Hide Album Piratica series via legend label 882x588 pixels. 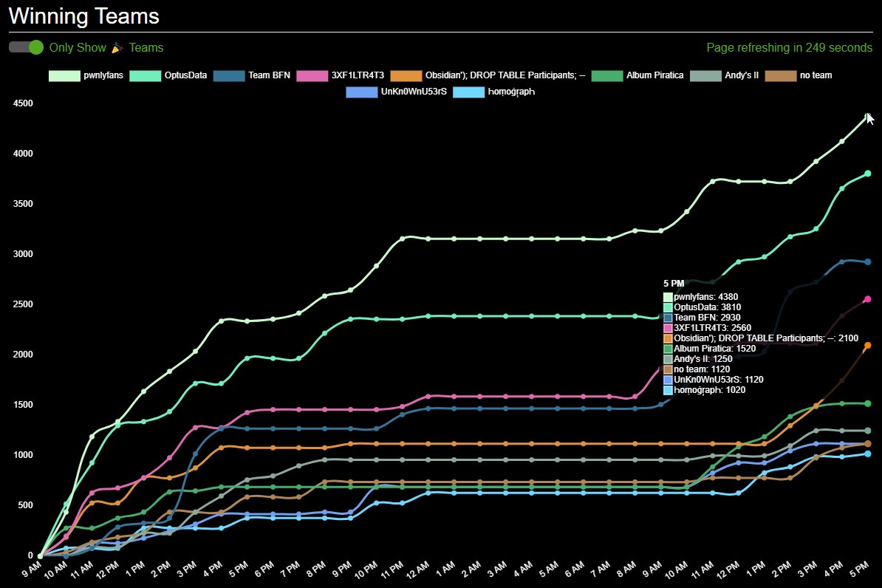[654, 75]
